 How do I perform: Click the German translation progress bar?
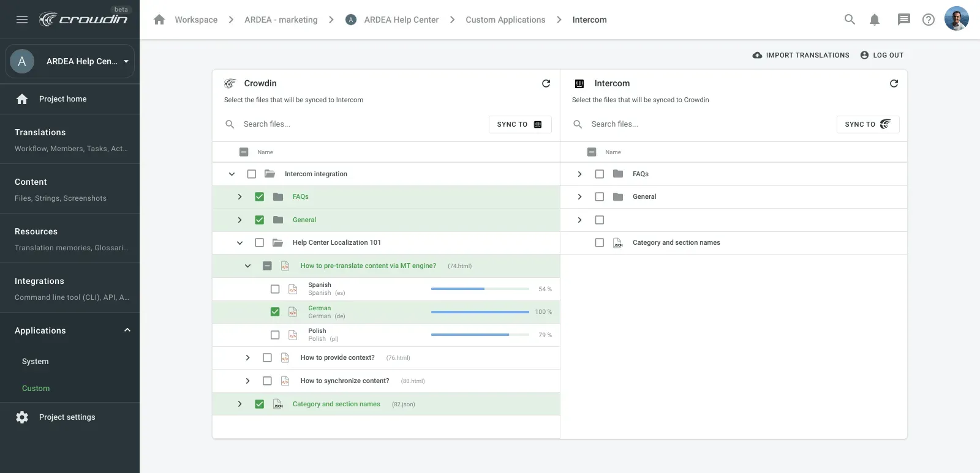(x=480, y=312)
